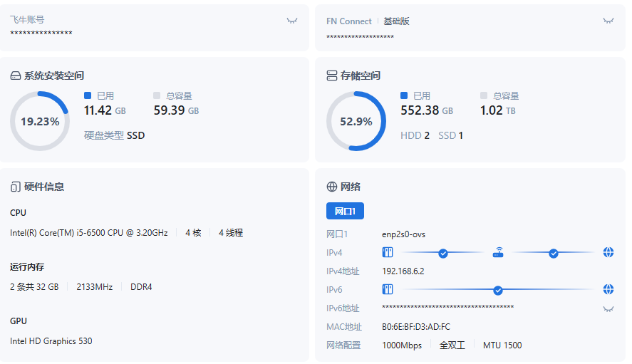Image resolution: width=632 pixels, height=364 pixels.
Task: Click the 52.9% storage usage ring
Action: pos(356,121)
